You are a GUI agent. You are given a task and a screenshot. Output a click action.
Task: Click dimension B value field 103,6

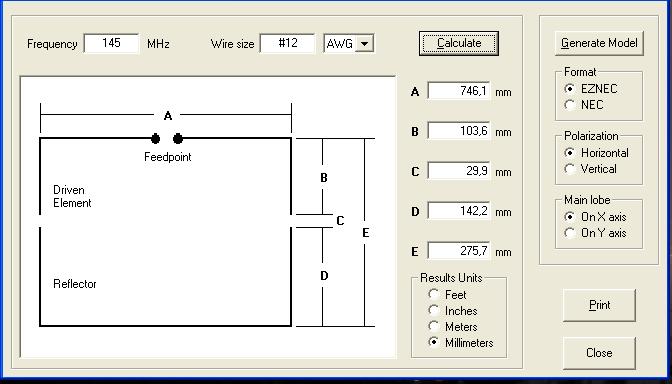459,131
